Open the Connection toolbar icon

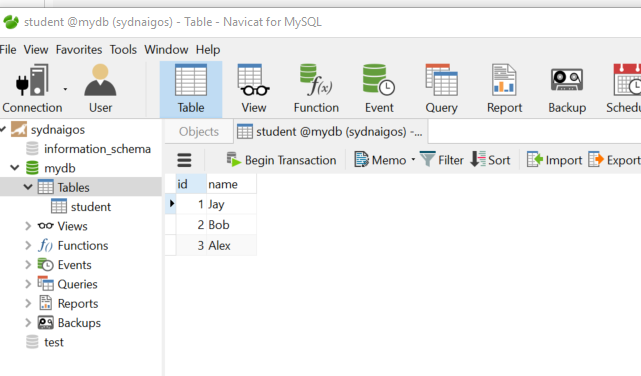coord(32,80)
